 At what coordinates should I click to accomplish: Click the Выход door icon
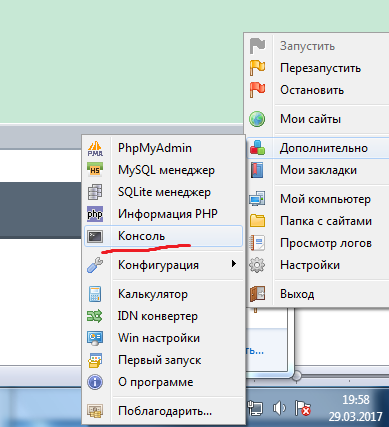click(x=257, y=294)
